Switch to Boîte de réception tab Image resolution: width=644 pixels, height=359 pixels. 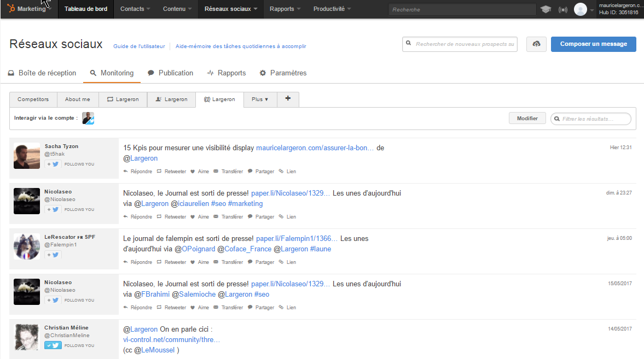(x=42, y=73)
